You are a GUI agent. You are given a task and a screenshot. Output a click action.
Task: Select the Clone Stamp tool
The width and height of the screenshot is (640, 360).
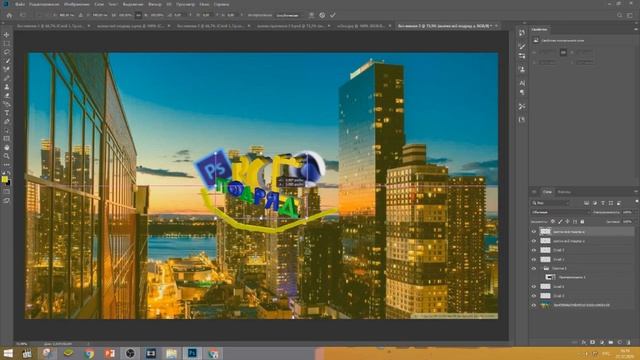click(7, 87)
